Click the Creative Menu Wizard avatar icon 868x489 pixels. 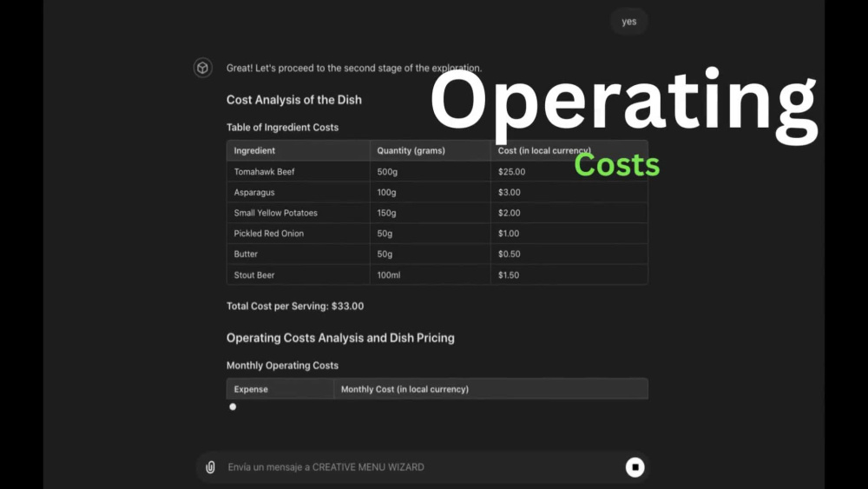tap(202, 68)
